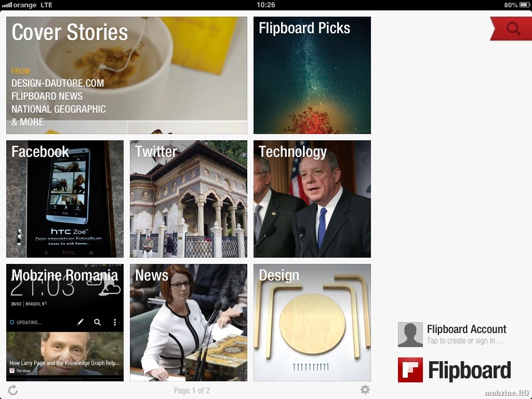This screenshot has width=532, height=399.
Task: Open the Flipboard Picks tile
Action: coord(312,75)
